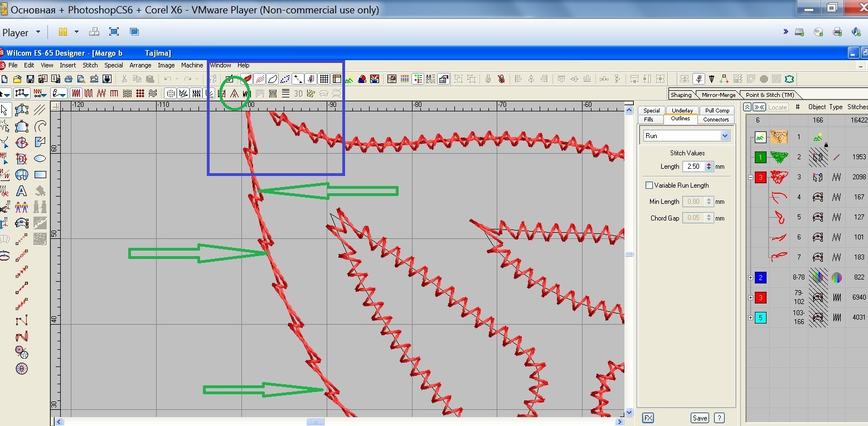868x426 pixels.
Task: Open the Stitch menu
Action: point(90,65)
